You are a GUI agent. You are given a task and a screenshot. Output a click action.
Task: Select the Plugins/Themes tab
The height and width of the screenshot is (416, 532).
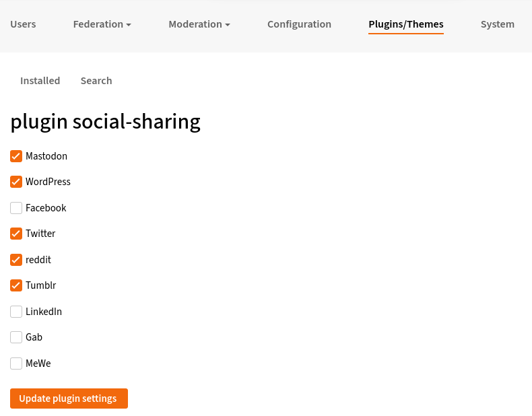(x=406, y=24)
